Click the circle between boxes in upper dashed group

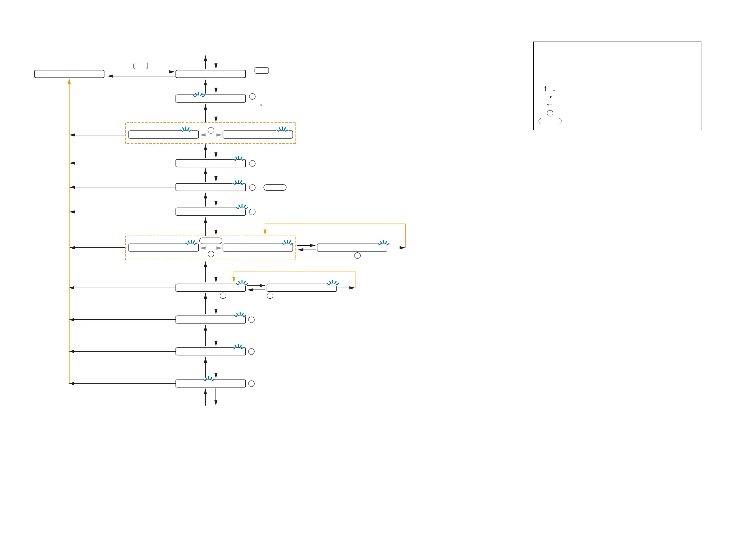(x=211, y=130)
